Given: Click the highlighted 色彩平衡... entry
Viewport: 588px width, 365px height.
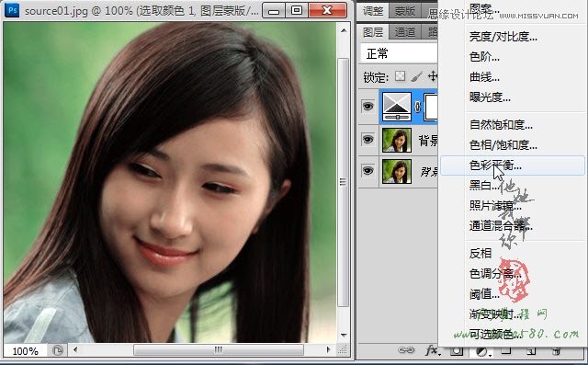Looking at the screenshot, I should [x=513, y=165].
